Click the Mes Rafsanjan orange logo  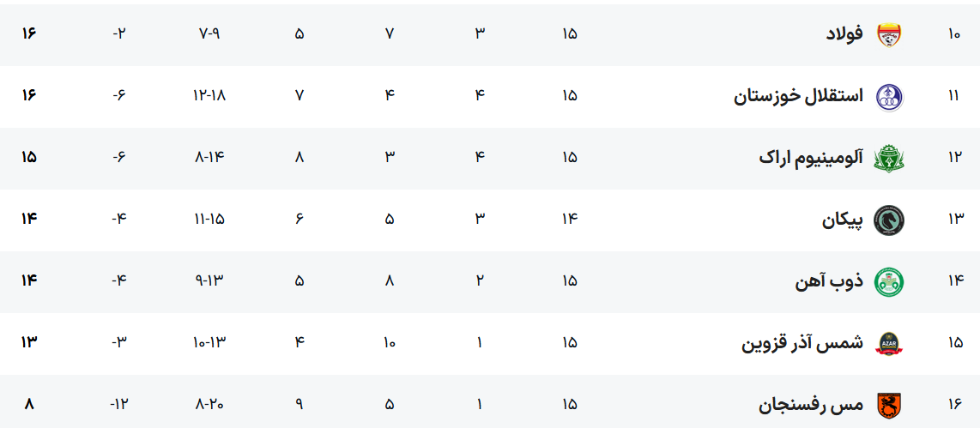coord(889,405)
